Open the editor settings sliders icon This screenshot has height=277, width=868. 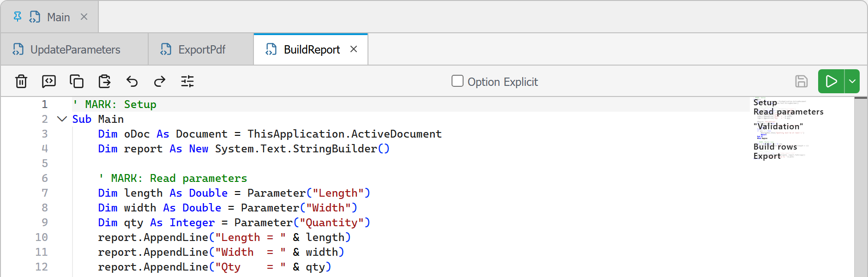[187, 81]
